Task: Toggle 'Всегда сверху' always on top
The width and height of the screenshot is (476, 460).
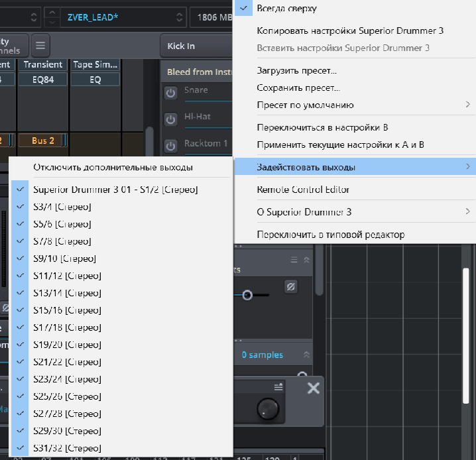Action: tap(355, 8)
